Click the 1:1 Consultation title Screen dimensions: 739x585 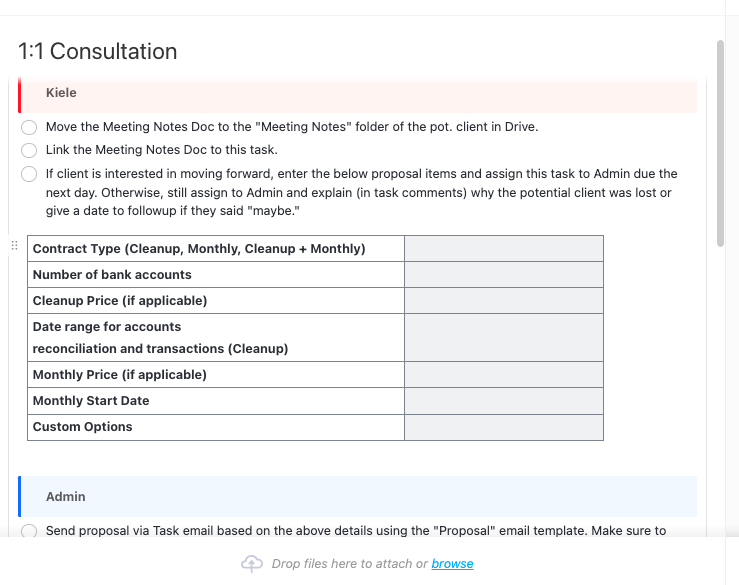98,51
